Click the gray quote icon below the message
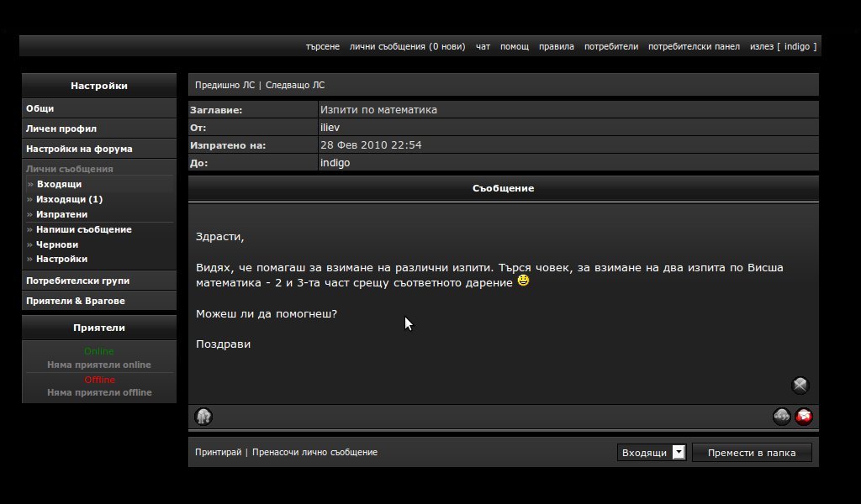The width and height of the screenshot is (861, 504). [x=781, y=417]
